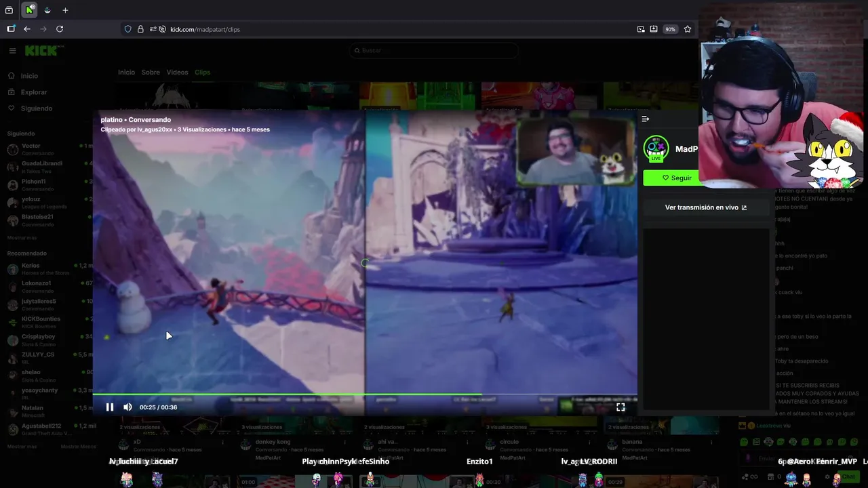This screenshot has width=868, height=488.
Task: Click the Buscar search field
Action: (x=434, y=50)
